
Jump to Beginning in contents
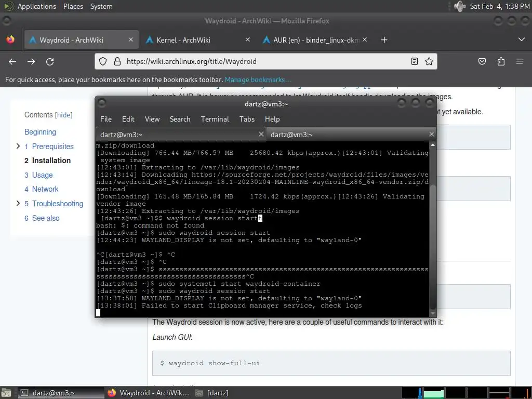pos(40,132)
